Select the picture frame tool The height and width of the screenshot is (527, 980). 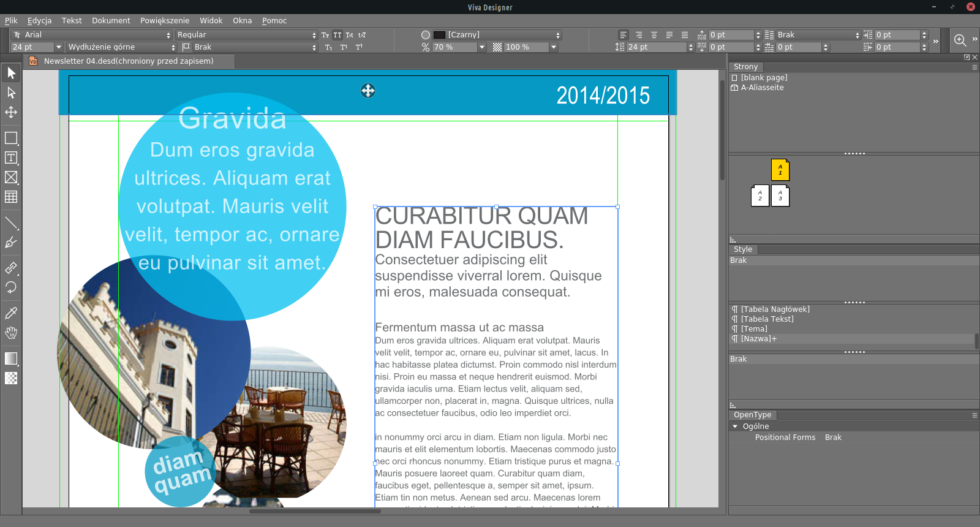[11, 177]
